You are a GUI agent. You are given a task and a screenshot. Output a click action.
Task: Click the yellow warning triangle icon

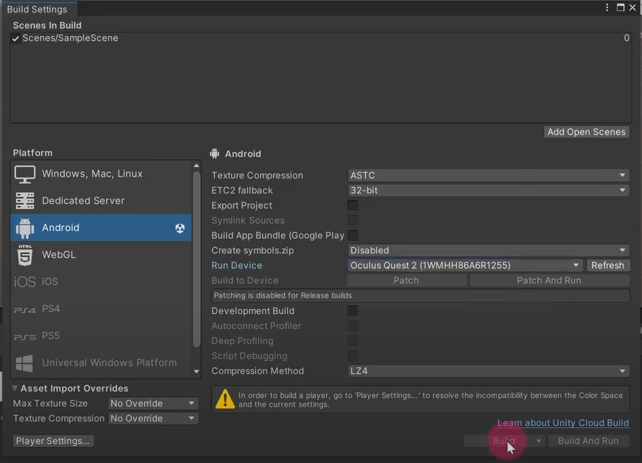pos(225,399)
